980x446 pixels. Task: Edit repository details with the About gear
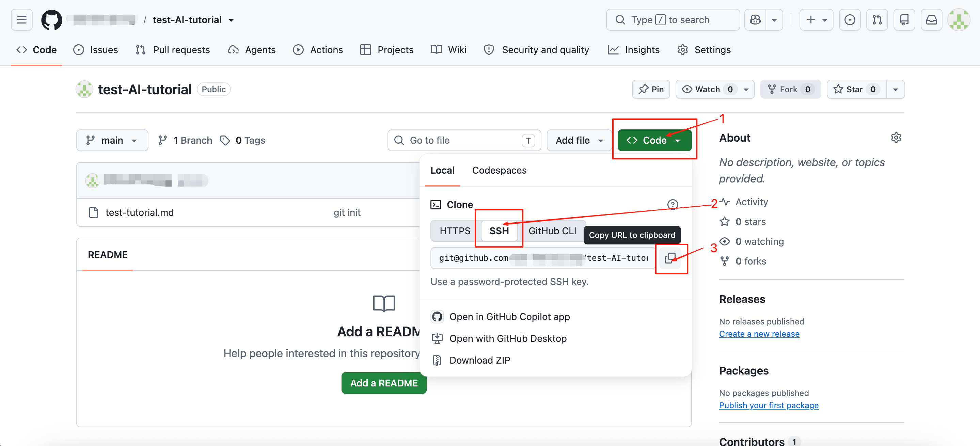click(x=896, y=138)
